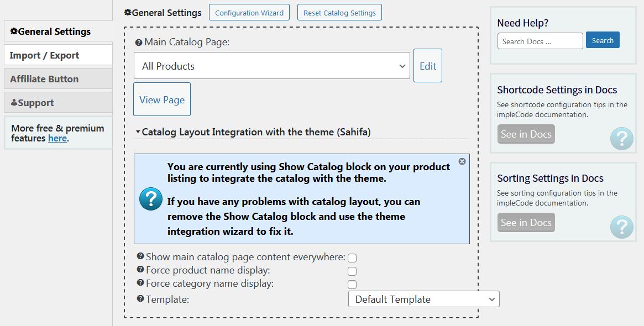Enable Show main catalog page content everywhere

(352, 258)
